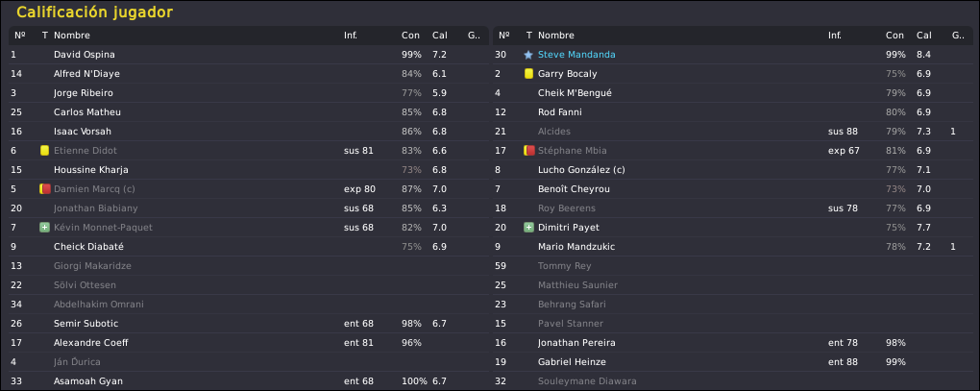Click the left table Con column header
Image resolution: width=980 pixels, height=391 pixels.
410,36
